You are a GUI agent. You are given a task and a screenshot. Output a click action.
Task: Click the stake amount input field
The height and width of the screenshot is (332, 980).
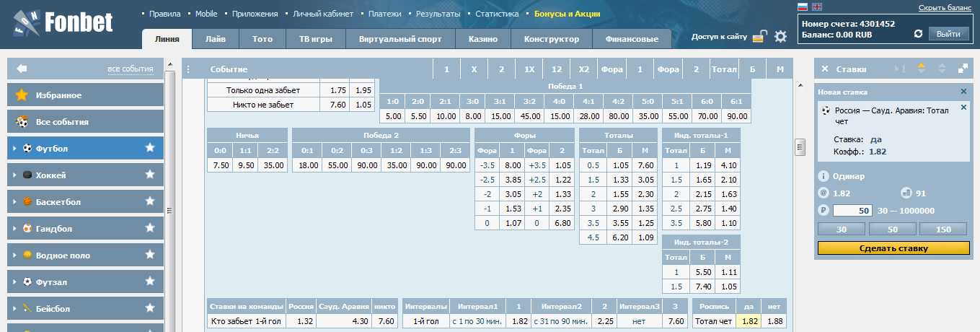point(853,211)
